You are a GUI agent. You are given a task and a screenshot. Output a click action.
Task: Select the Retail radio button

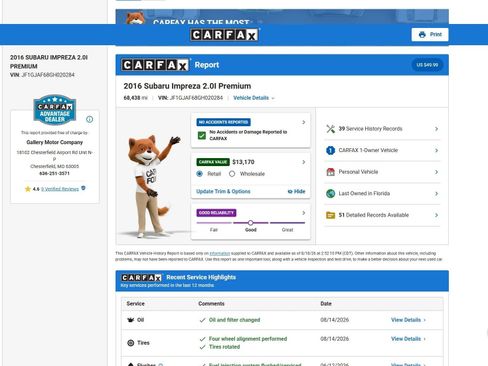coord(200,174)
